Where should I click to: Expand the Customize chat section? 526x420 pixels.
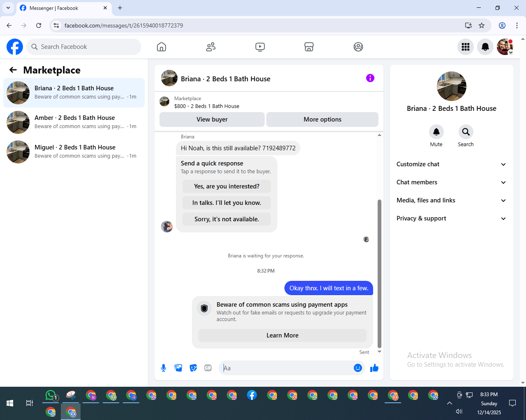[452, 164]
